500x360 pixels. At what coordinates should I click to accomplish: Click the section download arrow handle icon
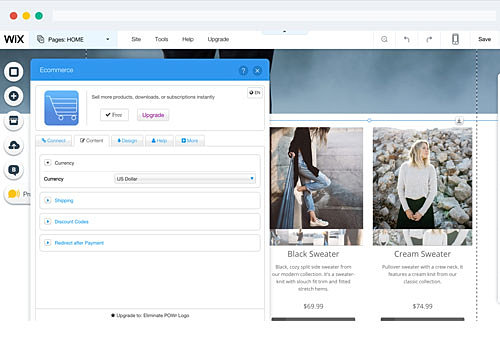[459, 121]
